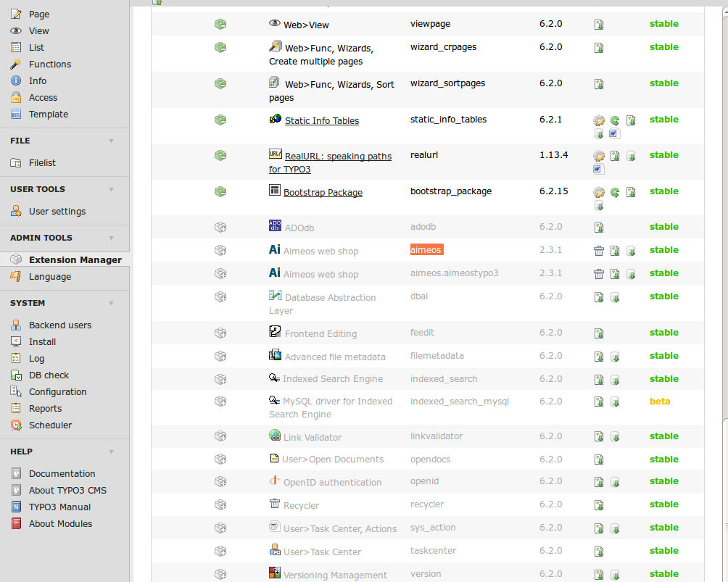This screenshot has width=728, height=582.
Task: Collapse the HELP section arrow
Action: pos(112,452)
